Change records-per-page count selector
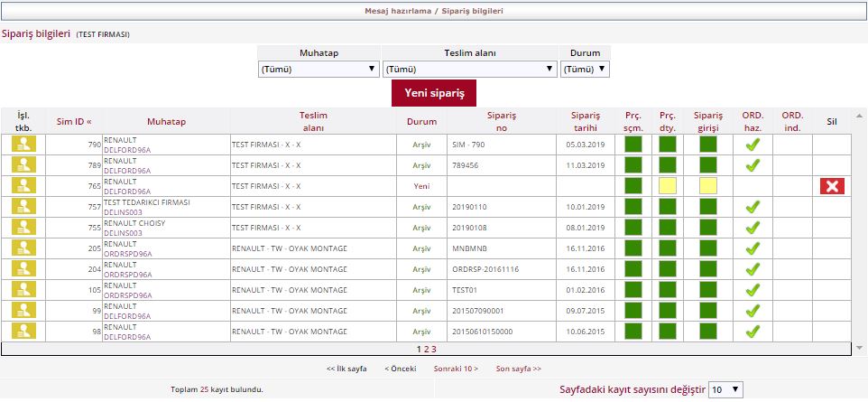Viewport: 868px width, 402px height. (x=725, y=389)
